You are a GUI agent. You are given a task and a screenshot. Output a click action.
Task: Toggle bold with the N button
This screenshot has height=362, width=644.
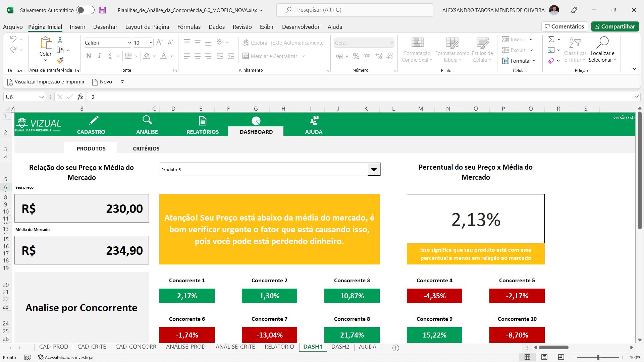click(x=89, y=56)
